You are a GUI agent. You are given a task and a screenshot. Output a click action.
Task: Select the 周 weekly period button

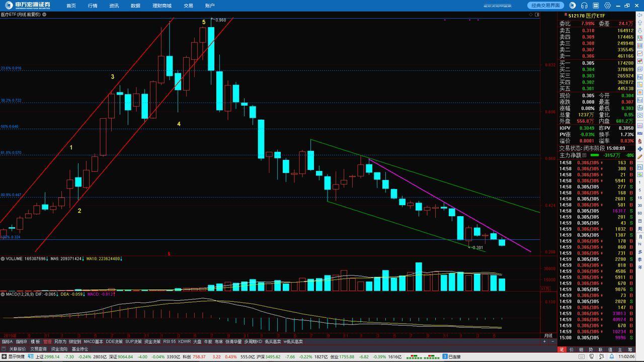click(x=640, y=228)
